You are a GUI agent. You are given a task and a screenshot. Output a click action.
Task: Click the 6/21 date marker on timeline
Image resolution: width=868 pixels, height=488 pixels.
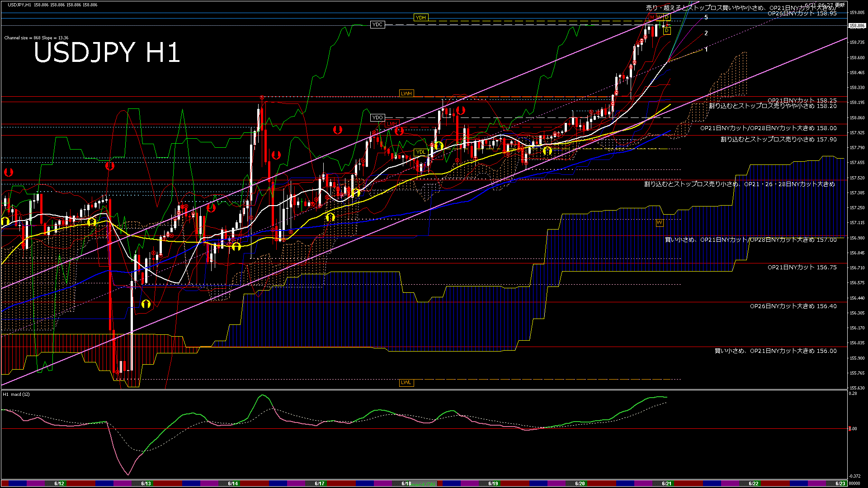[x=666, y=483]
